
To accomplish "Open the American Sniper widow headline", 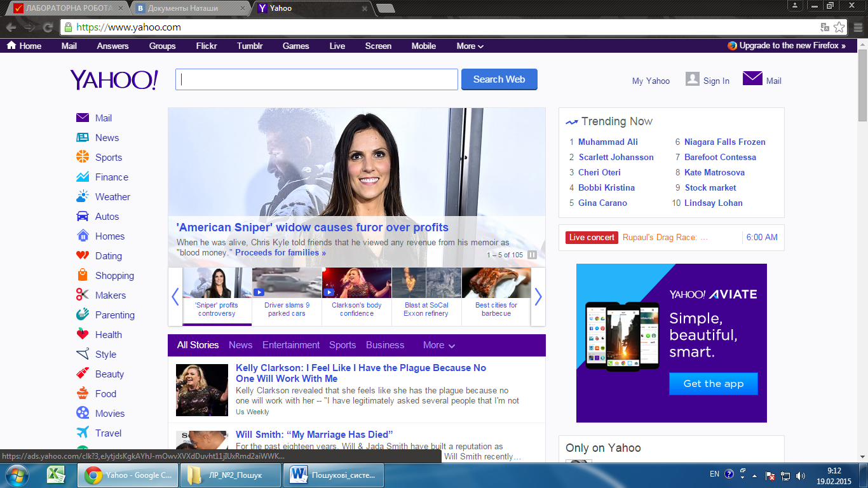I will pos(313,227).
